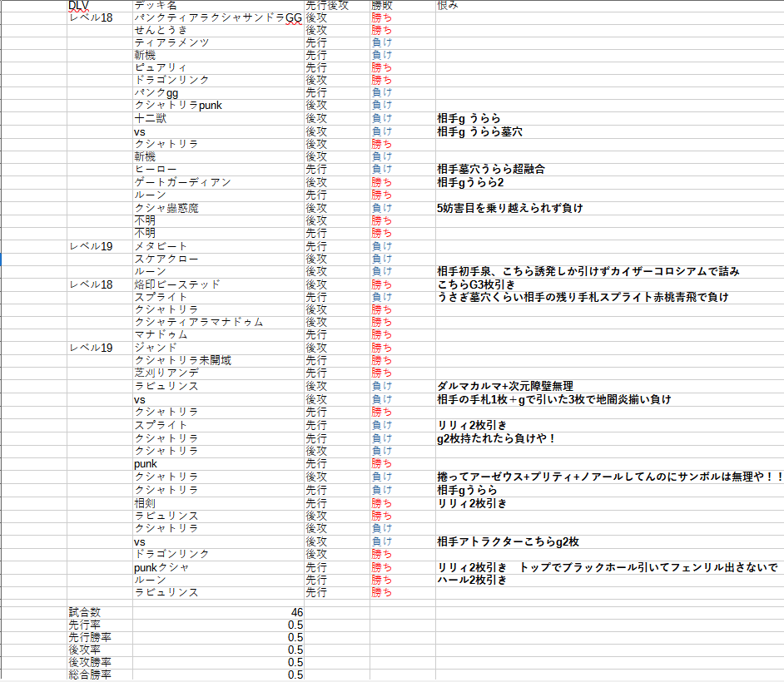
Task: Select レベル19 cell beside メタビート
Action: (x=100, y=246)
